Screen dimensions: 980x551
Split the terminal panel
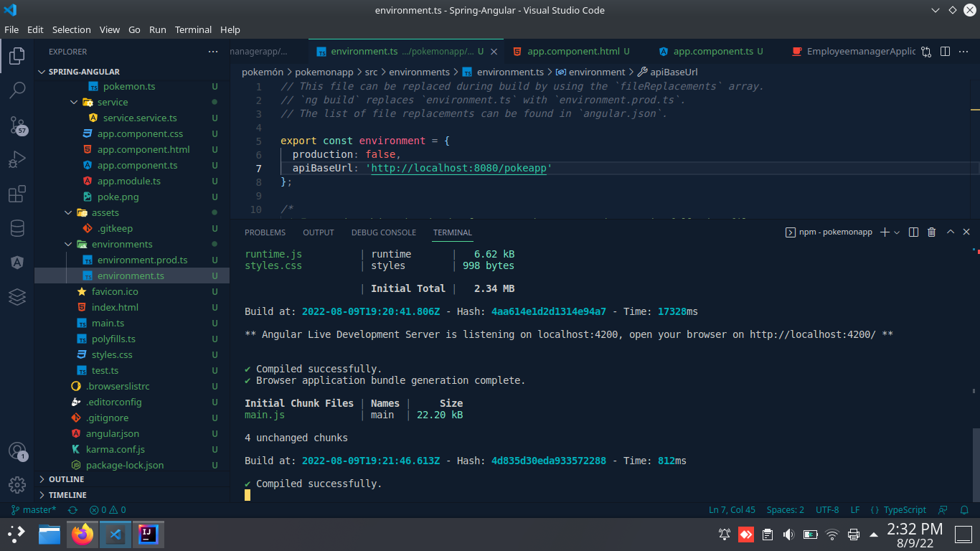[x=912, y=232]
